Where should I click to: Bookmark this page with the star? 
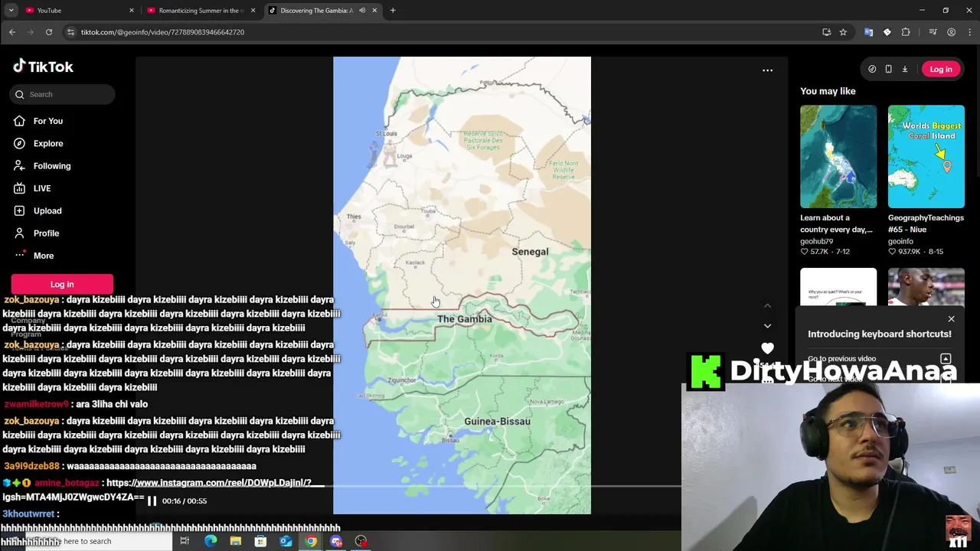[843, 32]
